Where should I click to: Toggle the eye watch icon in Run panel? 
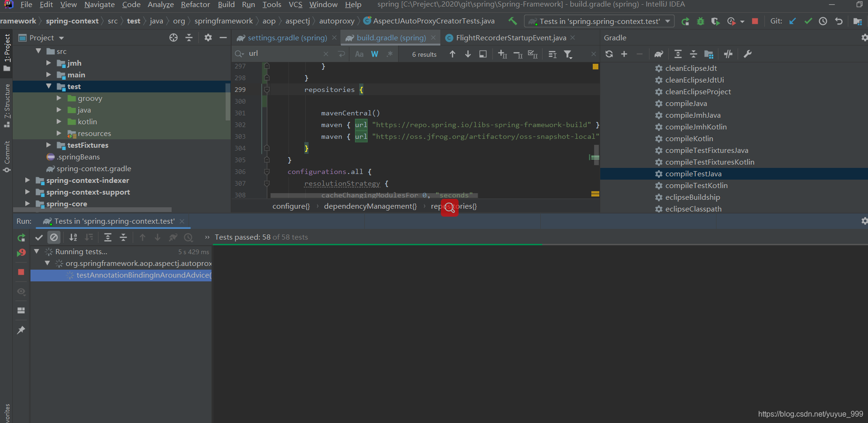click(x=21, y=292)
